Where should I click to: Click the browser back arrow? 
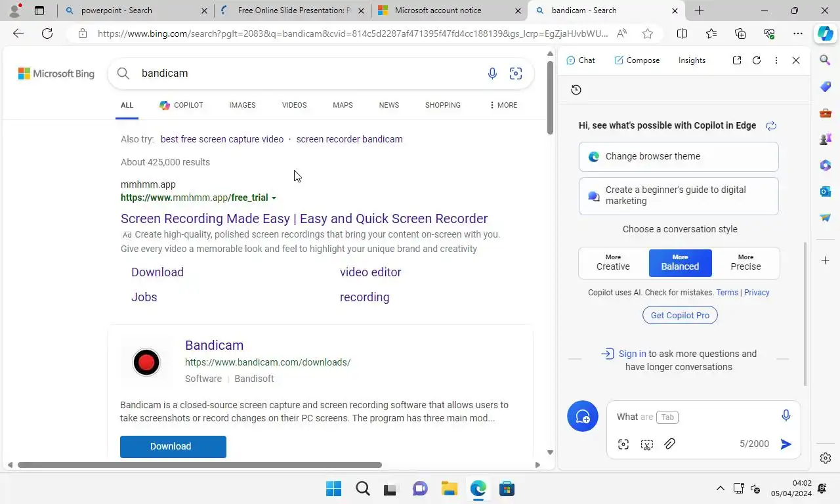click(x=18, y=33)
